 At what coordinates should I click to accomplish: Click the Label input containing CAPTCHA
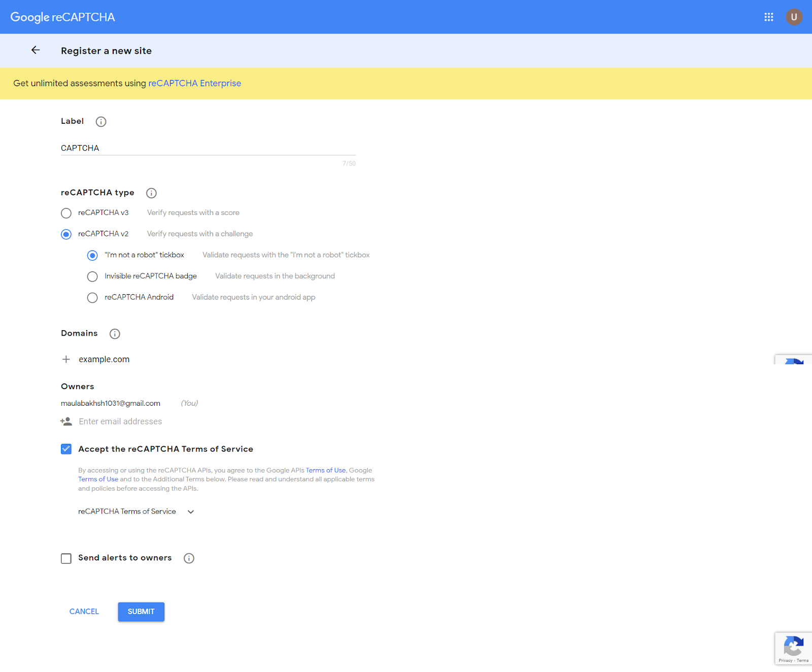pos(208,148)
